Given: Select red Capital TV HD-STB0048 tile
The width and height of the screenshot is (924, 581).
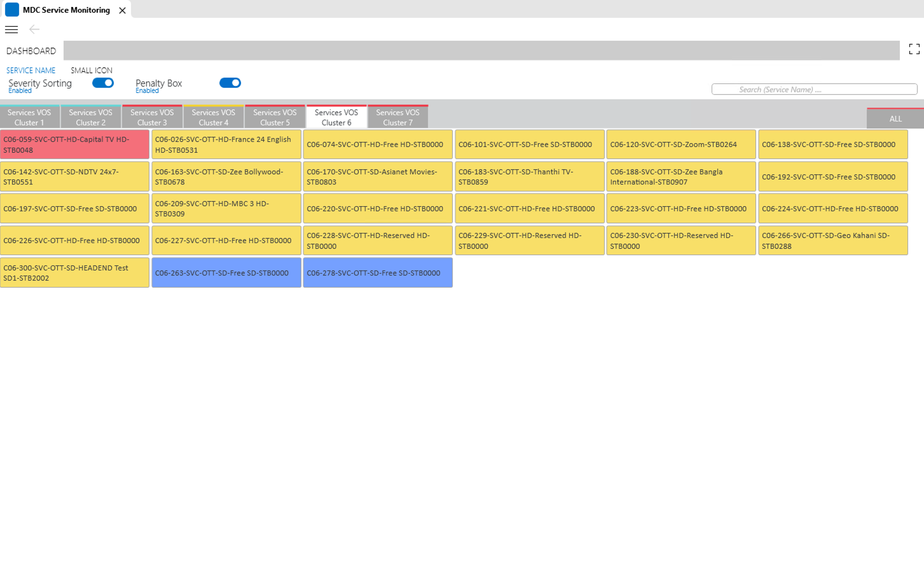Looking at the screenshot, I should (x=74, y=144).
